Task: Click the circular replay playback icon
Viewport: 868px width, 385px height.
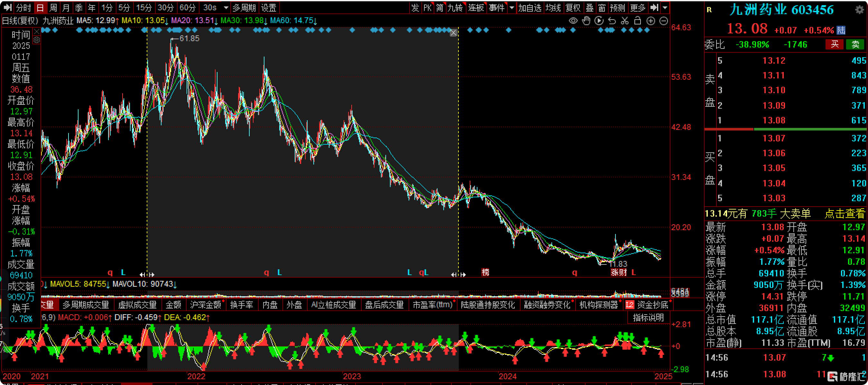Action: (x=599, y=21)
